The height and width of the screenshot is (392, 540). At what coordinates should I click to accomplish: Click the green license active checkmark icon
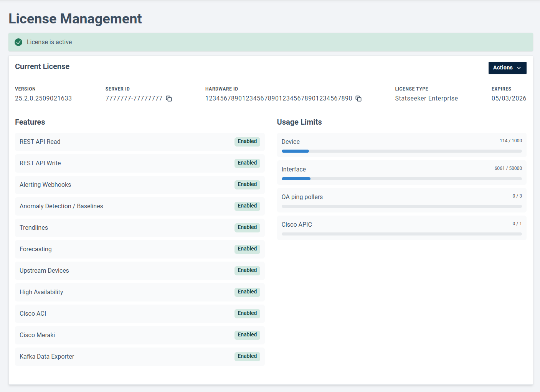pos(18,42)
